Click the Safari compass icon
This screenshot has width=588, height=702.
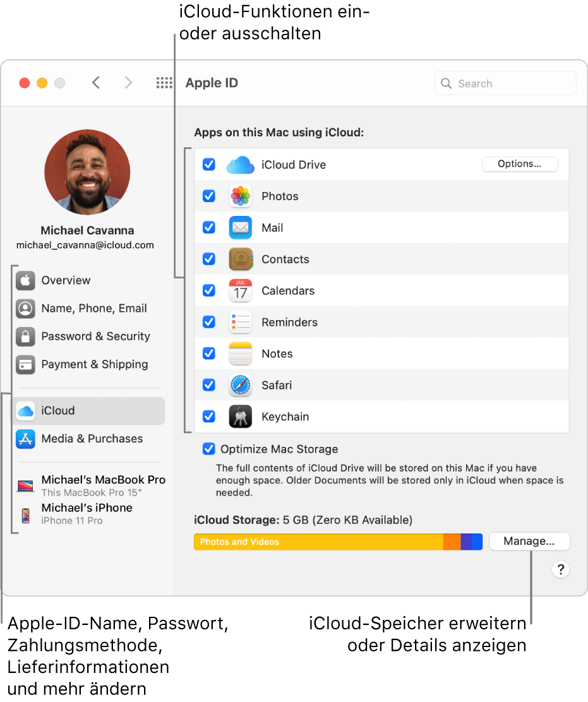point(241,385)
